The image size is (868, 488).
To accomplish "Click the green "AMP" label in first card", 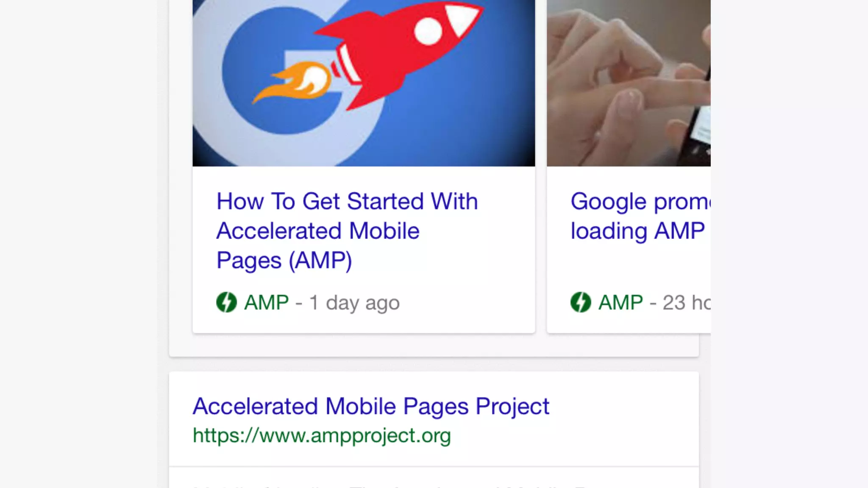I will pos(266,303).
